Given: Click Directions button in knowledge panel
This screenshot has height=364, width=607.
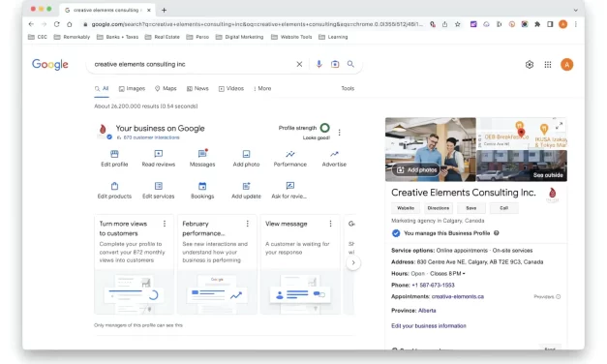Looking at the screenshot, I should click(439, 208).
